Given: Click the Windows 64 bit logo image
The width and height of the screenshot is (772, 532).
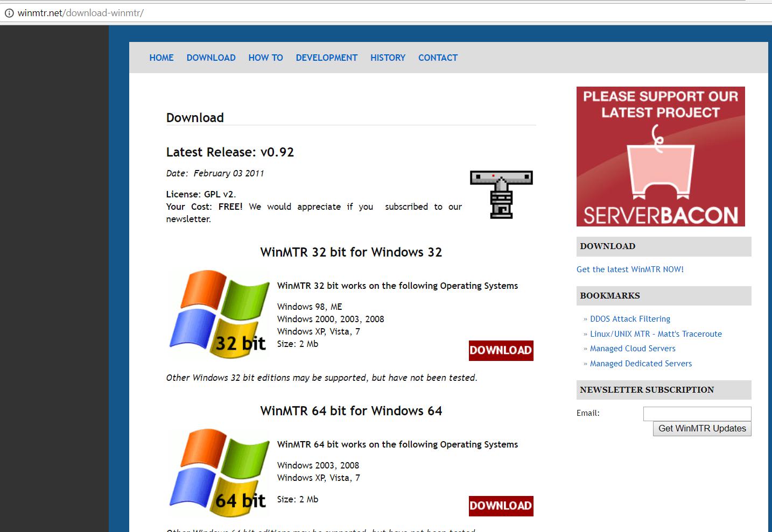Looking at the screenshot, I should point(220,472).
